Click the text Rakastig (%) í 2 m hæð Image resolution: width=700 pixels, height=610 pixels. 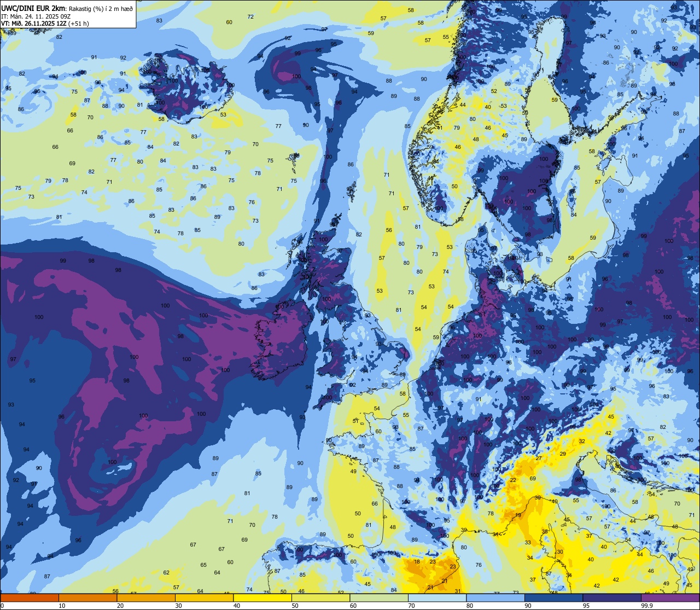[x=101, y=9]
